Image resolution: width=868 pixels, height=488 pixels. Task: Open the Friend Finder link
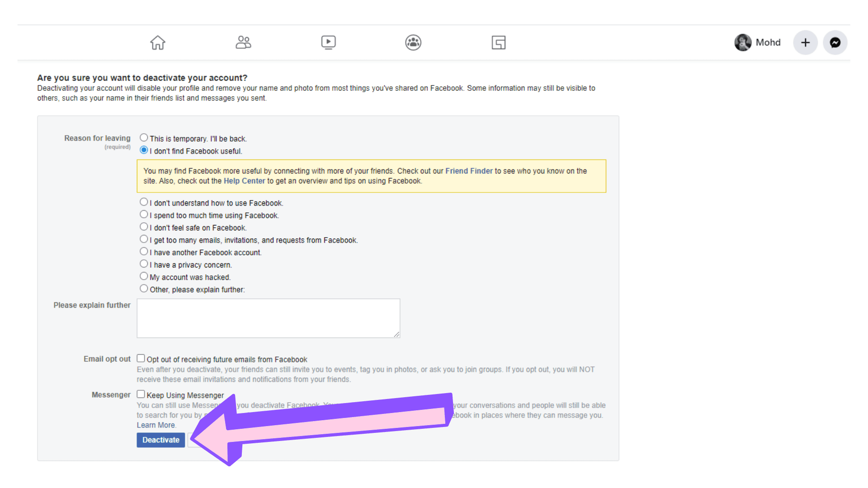[x=469, y=171]
